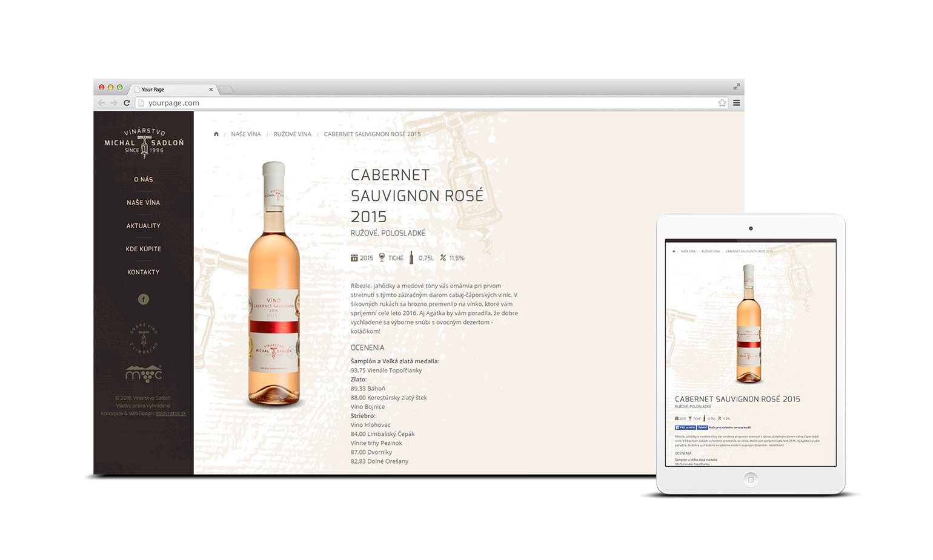Viewport: 933px width, 560px height.
Task: Click CABERNET SAUVIGNON ROSÉ 2015 desktop breadcrumb
Action: pos(372,134)
